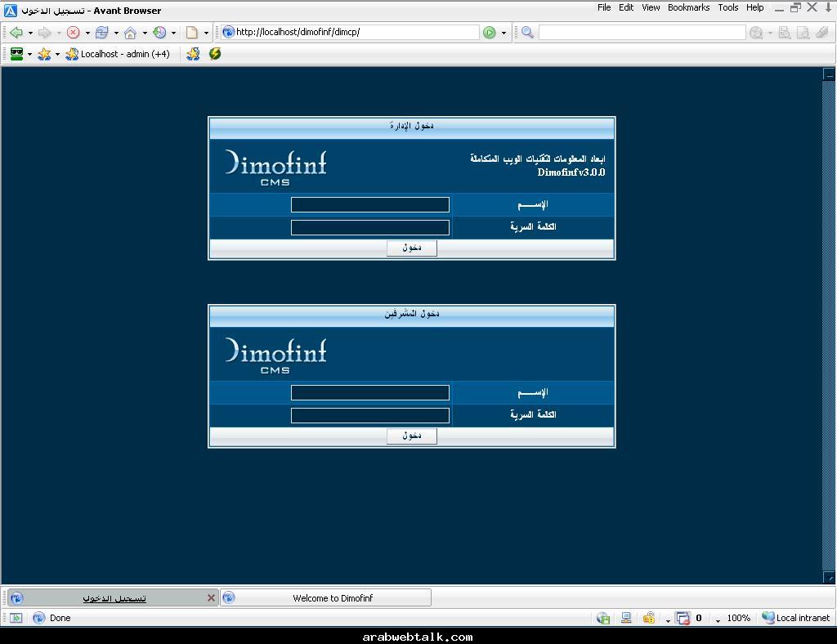Click the sunglasses face AutoFill icon

(x=17, y=54)
